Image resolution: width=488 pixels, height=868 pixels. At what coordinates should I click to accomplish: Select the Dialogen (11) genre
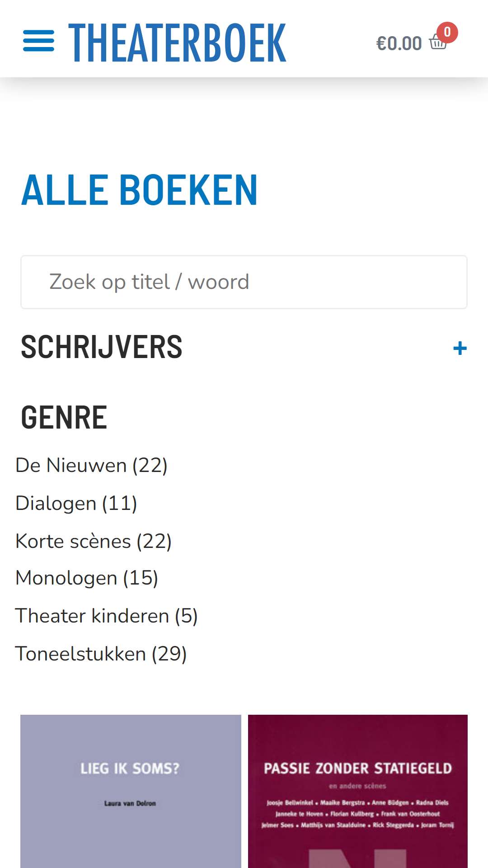76,503
